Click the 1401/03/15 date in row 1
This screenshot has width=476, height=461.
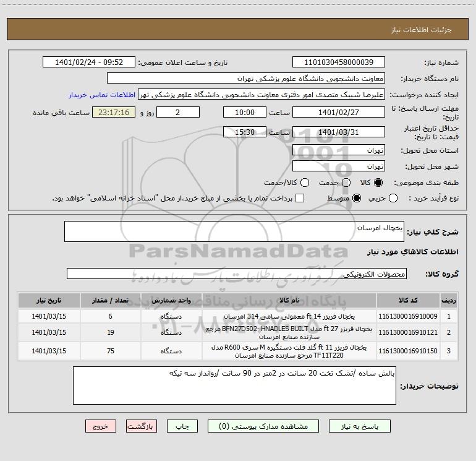point(49,316)
